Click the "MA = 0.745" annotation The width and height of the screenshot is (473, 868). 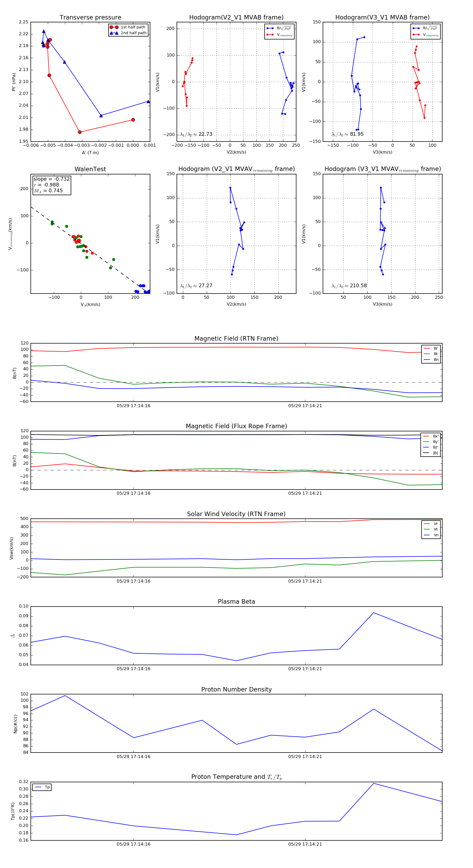pos(48,191)
